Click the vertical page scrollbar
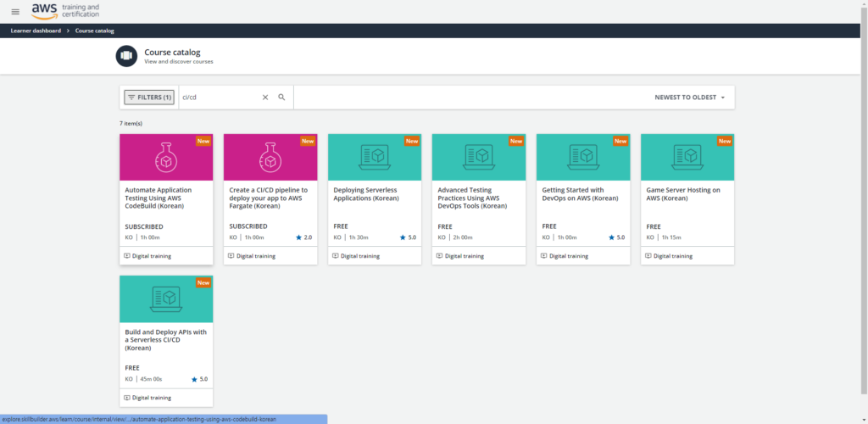The height and width of the screenshot is (424, 868). (864, 202)
